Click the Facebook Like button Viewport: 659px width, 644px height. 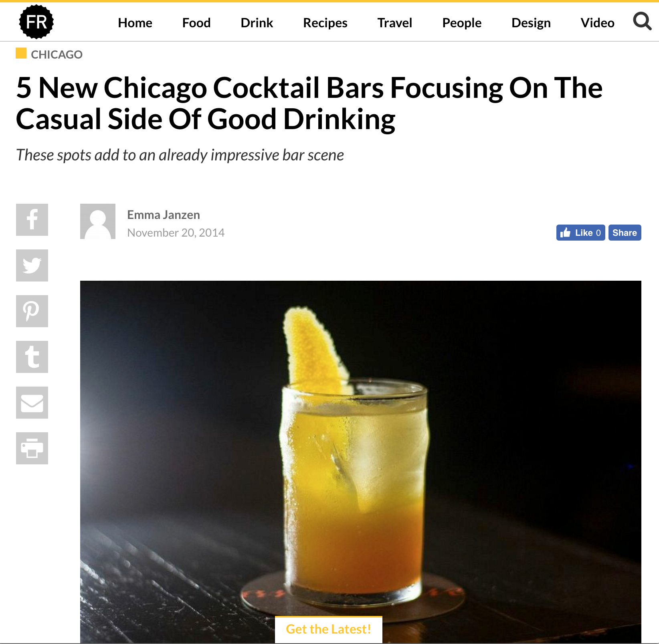tap(580, 233)
